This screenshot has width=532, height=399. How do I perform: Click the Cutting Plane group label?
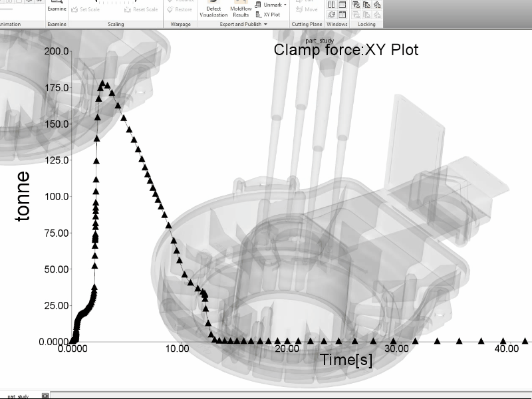tap(307, 24)
